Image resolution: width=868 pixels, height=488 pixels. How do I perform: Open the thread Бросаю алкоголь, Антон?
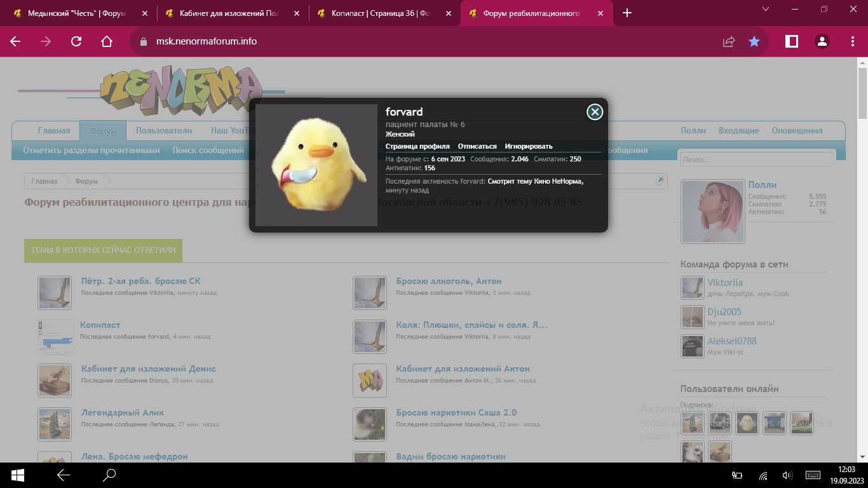pos(449,281)
